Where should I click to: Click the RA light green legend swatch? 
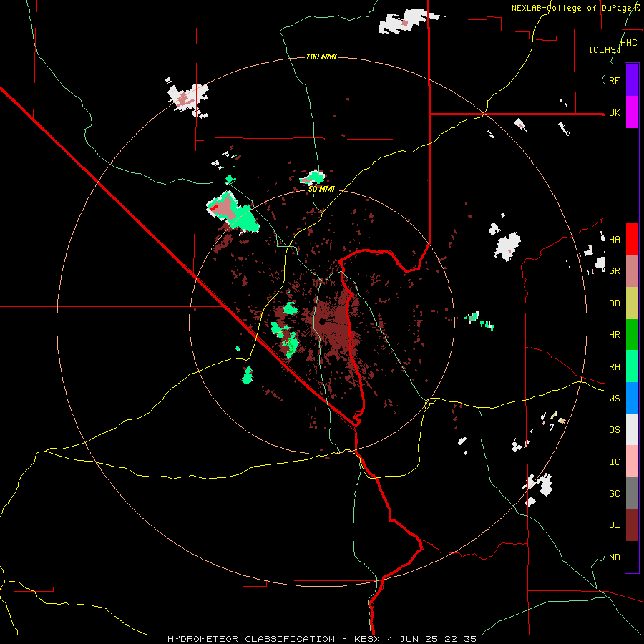[x=632, y=366]
